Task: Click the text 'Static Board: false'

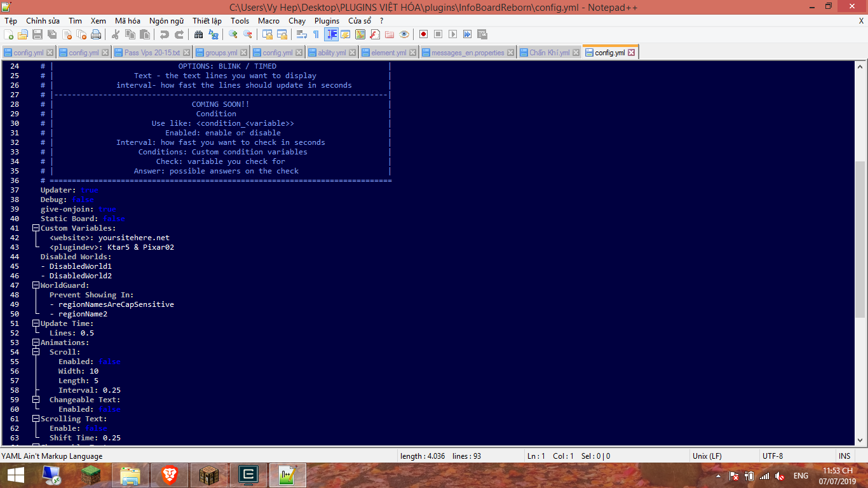Action: coord(83,219)
